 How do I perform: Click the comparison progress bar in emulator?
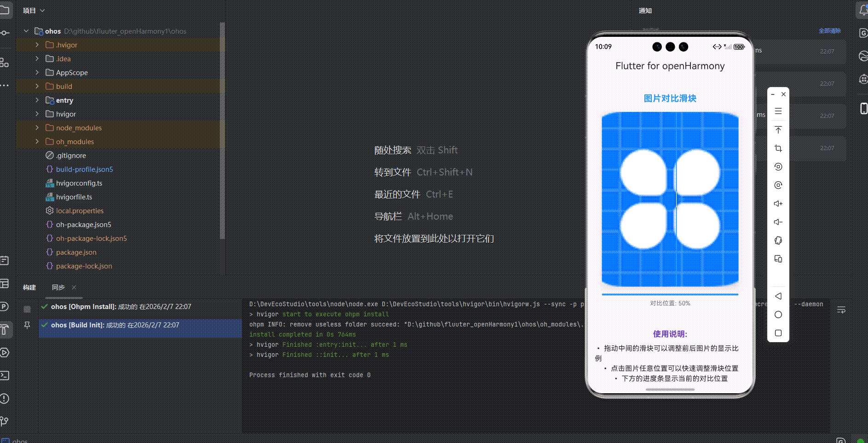[x=670, y=294]
